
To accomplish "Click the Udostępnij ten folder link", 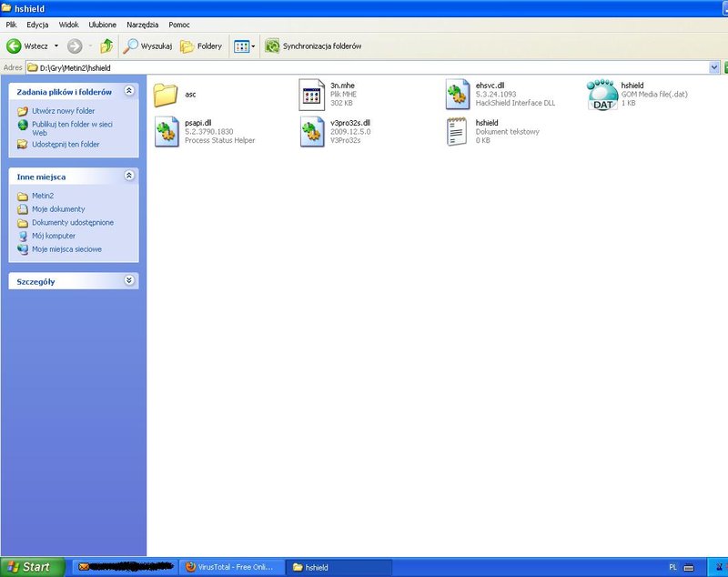I will point(66,145).
